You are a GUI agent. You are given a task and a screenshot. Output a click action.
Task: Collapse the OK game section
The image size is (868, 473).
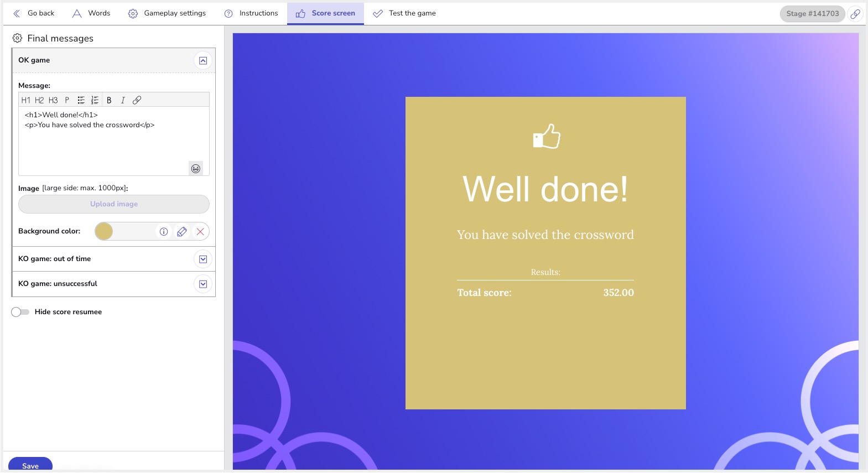click(x=203, y=61)
